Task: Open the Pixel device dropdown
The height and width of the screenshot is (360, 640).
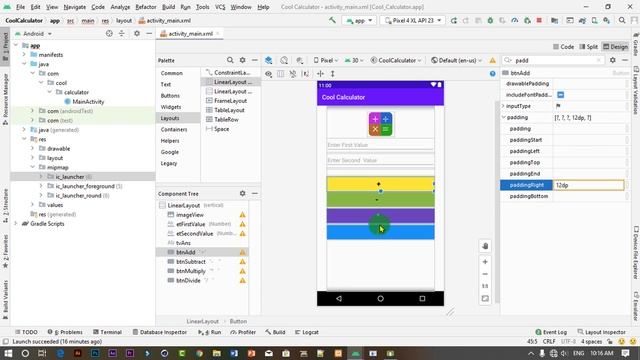Action: (326, 60)
